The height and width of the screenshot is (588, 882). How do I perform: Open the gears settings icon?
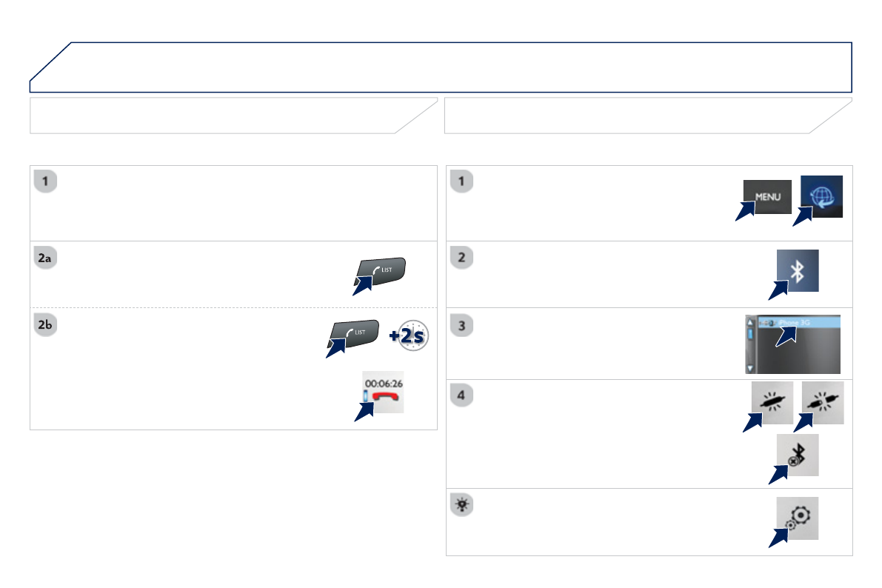click(797, 518)
